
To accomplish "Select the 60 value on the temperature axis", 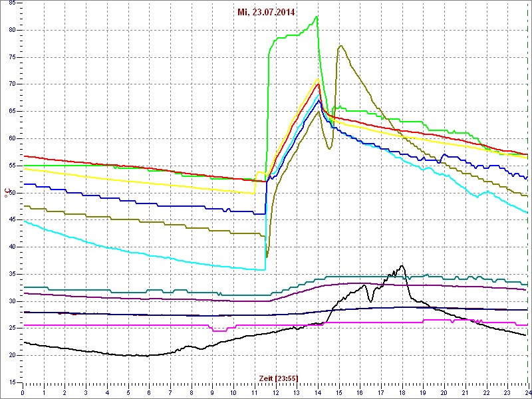I will 11,139.
